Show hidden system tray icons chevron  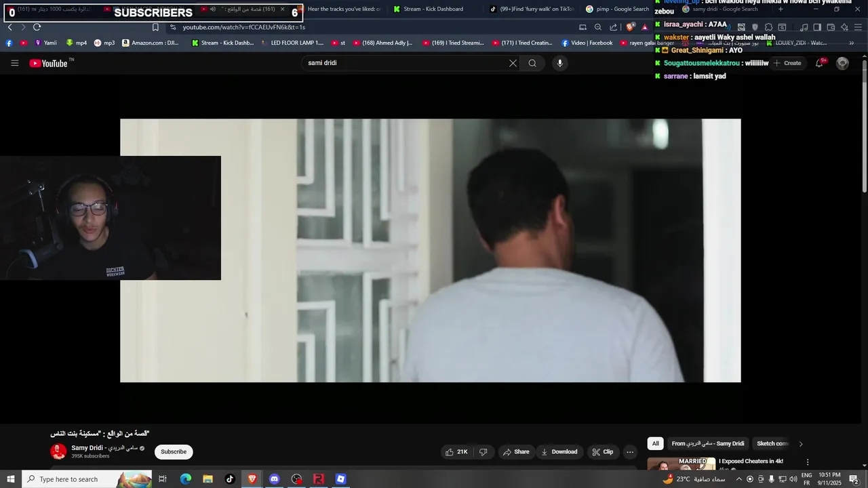point(738,479)
